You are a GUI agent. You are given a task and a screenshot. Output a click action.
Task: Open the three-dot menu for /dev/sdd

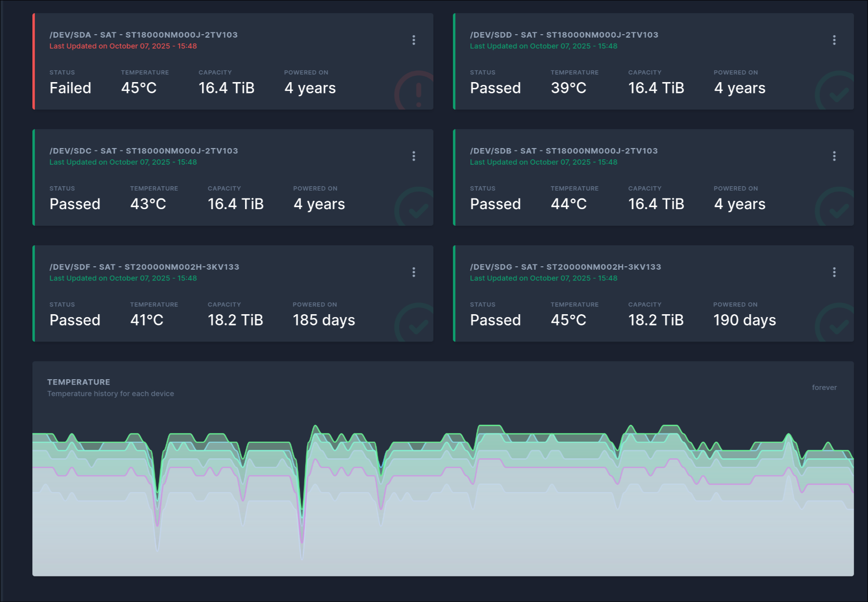[834, 40]
